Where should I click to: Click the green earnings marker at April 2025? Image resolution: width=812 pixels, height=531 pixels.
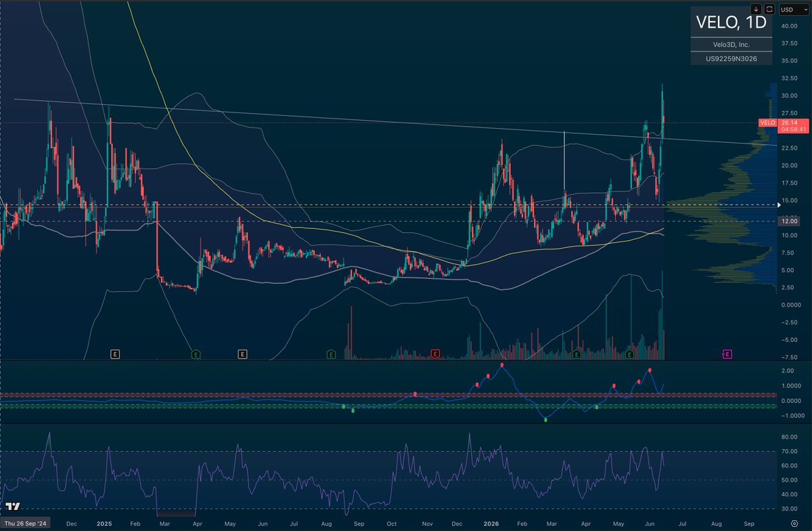tap(196, 354)
